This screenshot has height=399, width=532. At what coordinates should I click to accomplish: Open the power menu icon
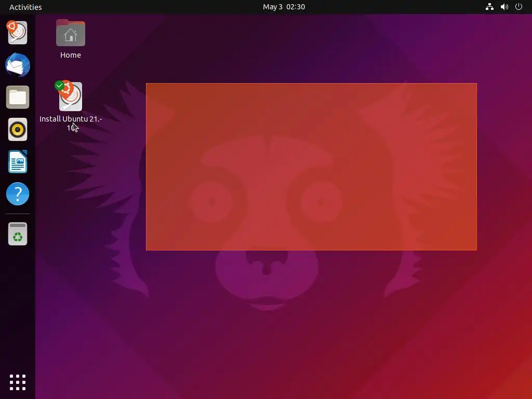pyautogui.click(x=518, y=7)
